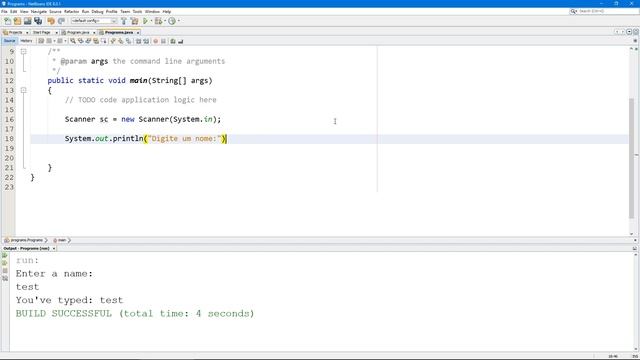Expand the Debug Project dropdown arrow
This screenshot has height=360, width=640.
tap(165, 21)
